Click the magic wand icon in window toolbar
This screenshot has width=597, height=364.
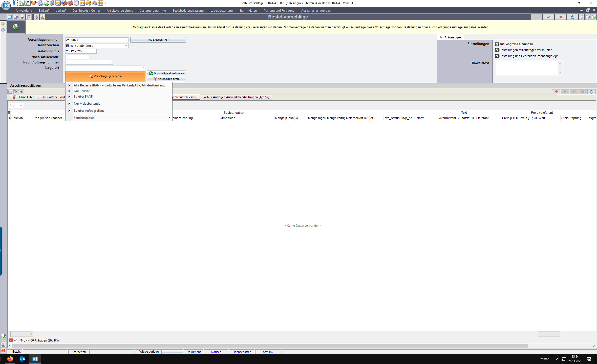click(42, 17)
